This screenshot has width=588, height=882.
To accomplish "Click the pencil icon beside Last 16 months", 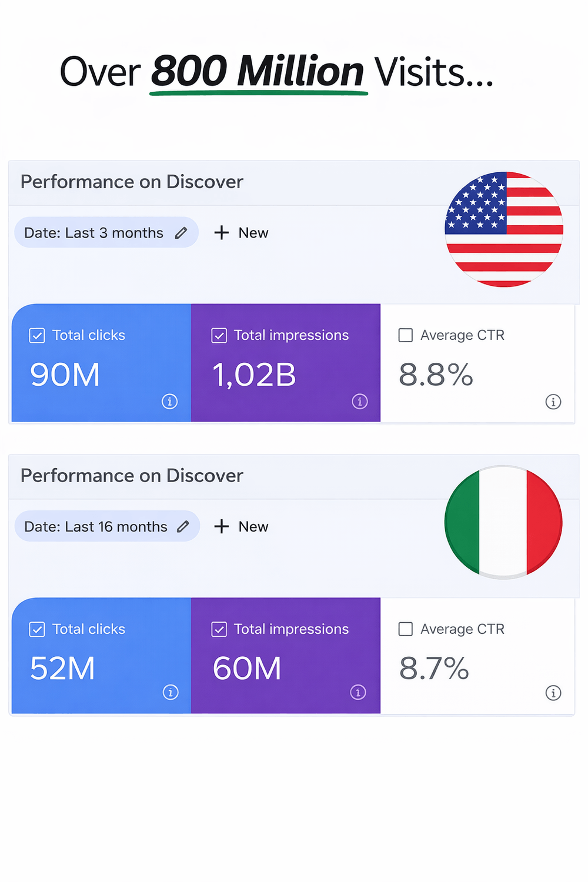I will coord(183,526).
